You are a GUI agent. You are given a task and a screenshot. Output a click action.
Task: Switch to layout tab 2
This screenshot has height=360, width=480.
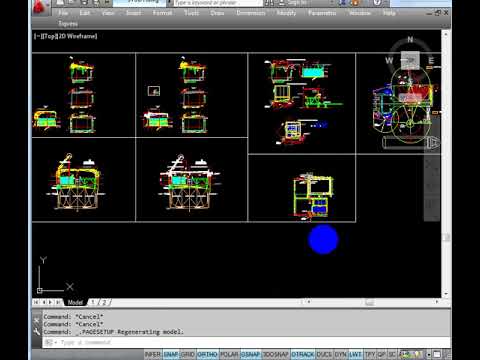pyautogui.click(x=104, y=302)
